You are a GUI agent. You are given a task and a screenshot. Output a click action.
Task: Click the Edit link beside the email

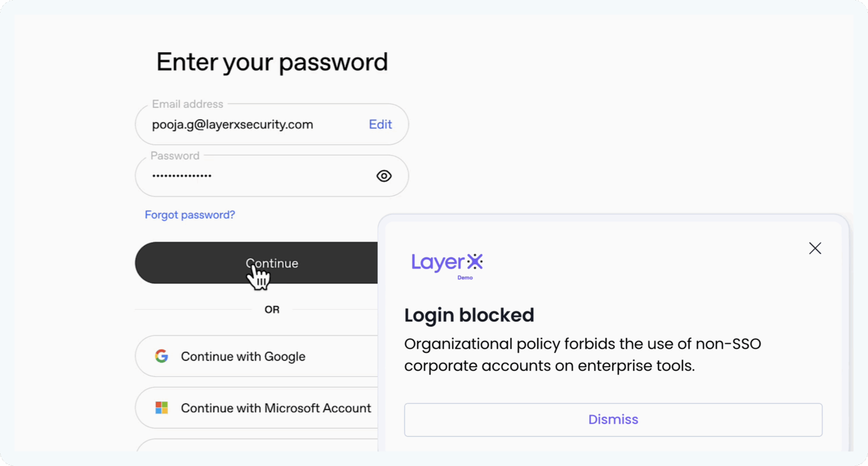380,124
